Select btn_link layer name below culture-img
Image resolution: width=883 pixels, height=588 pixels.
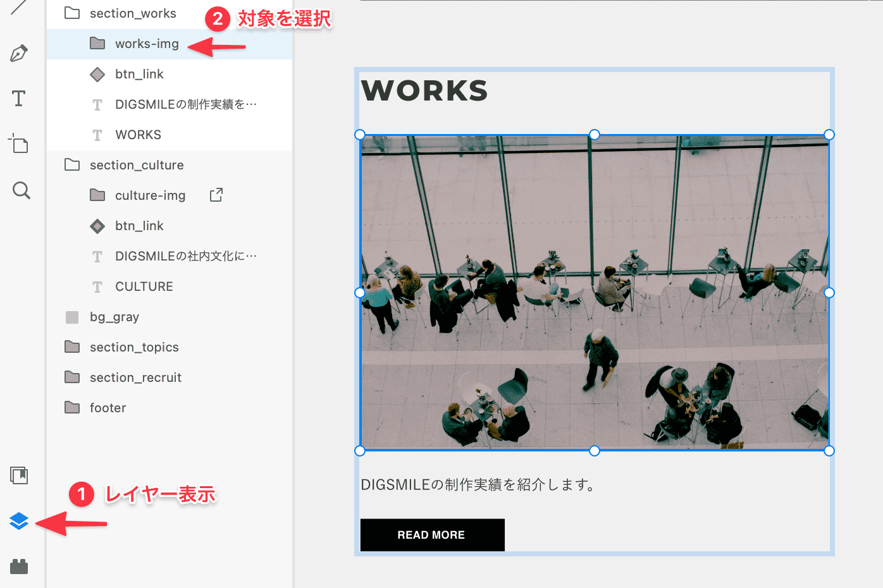[139, 226]
